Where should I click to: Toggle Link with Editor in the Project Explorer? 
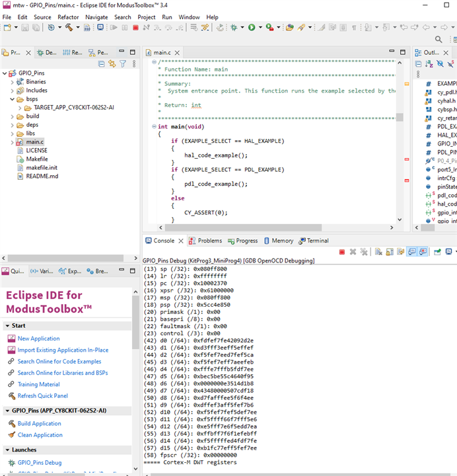point(112,63)
